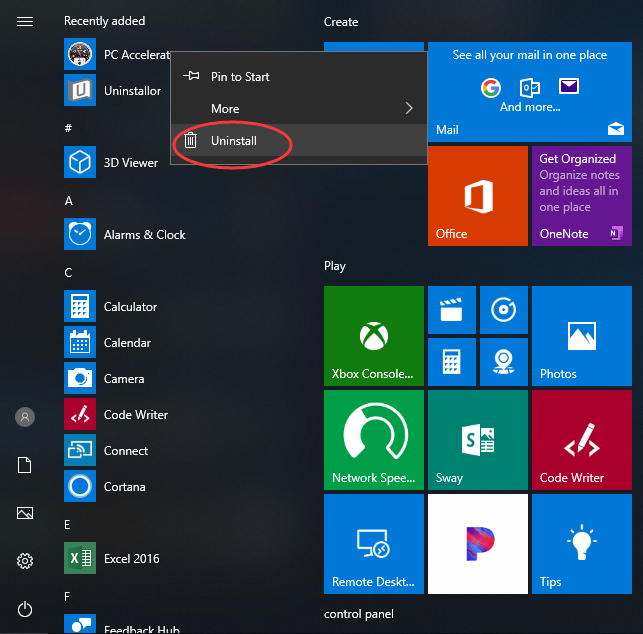Click the More submenu chevron arrow
This screenshot has height=634, width=643.
409,108
